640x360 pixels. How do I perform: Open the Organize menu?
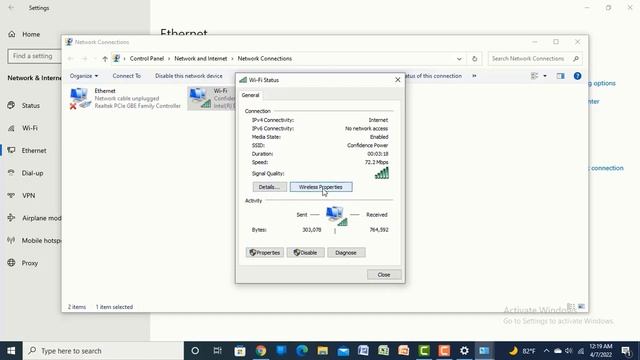click(x=84, y=76)
